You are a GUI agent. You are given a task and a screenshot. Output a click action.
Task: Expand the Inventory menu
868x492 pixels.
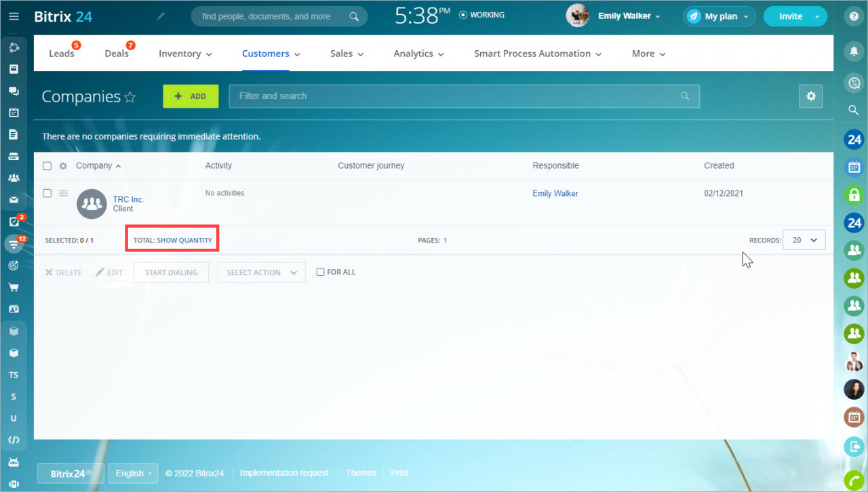click(185, 54)
